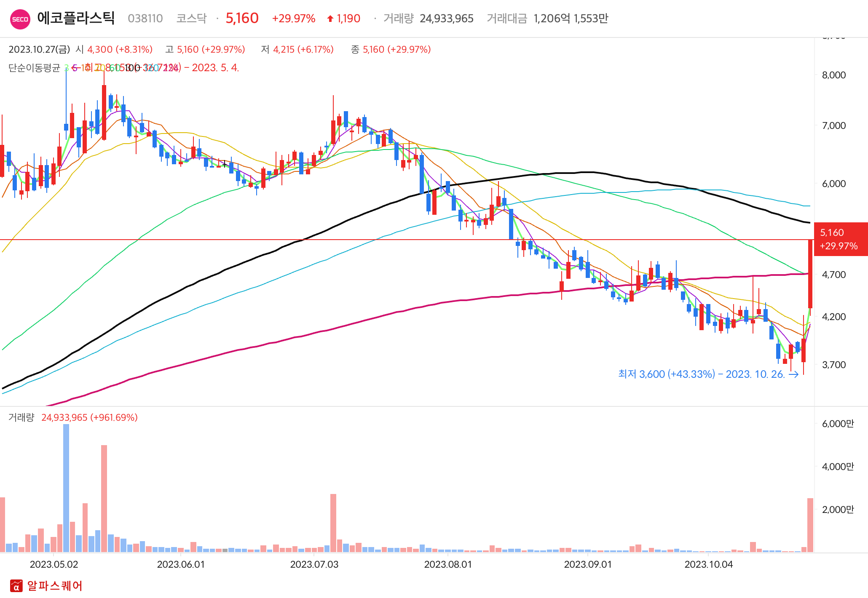Click the 8,000 price axis label
The height and width of the screenshot is (598, 868).
[x=833, y=75]
